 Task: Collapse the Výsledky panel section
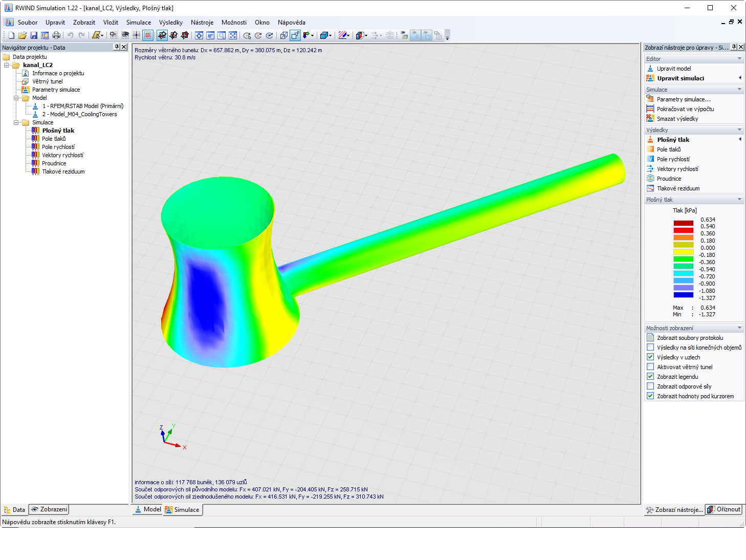739,130
